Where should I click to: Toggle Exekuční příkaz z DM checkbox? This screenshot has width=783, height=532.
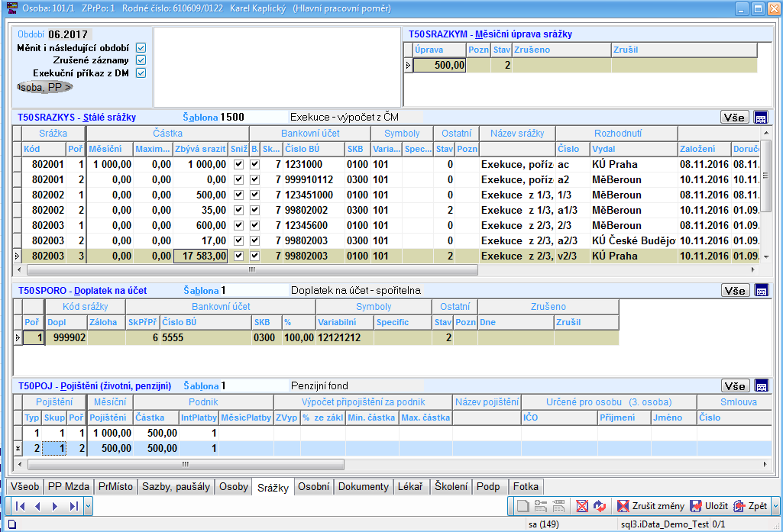click(141, 73)
